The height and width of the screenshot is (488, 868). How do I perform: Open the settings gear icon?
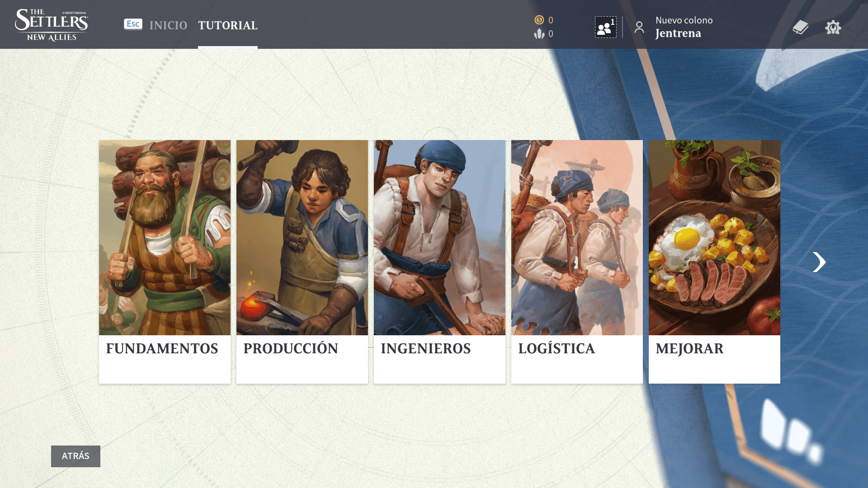[x=833, y=28]
